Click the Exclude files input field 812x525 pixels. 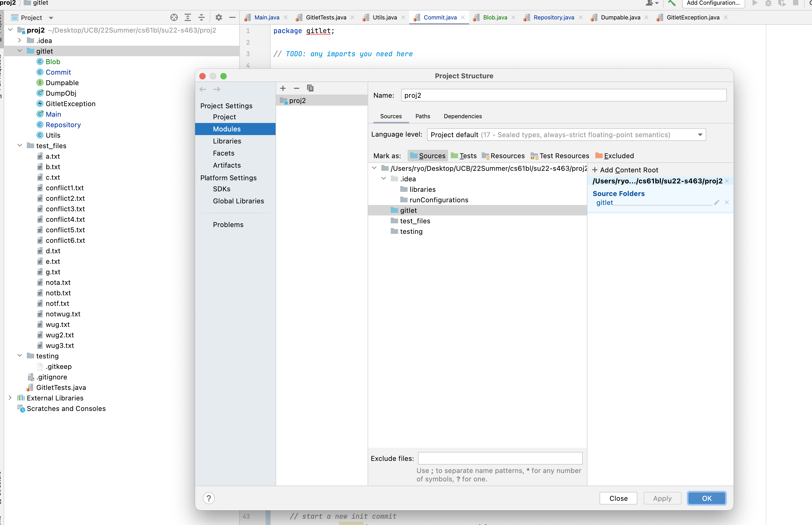coord(500,459)
